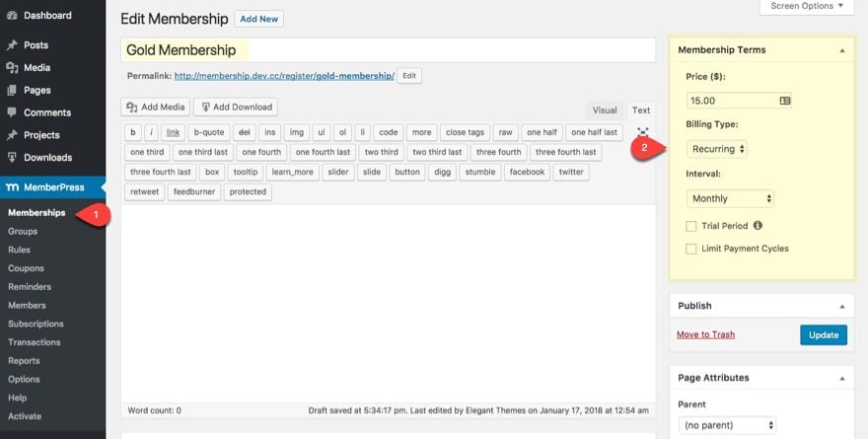Enable the Trial Period checkbox

(x=690, y=226)
